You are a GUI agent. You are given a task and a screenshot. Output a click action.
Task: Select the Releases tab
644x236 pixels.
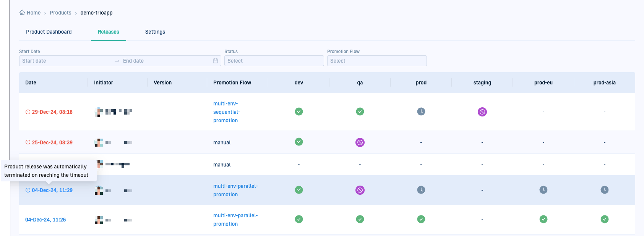108,32
